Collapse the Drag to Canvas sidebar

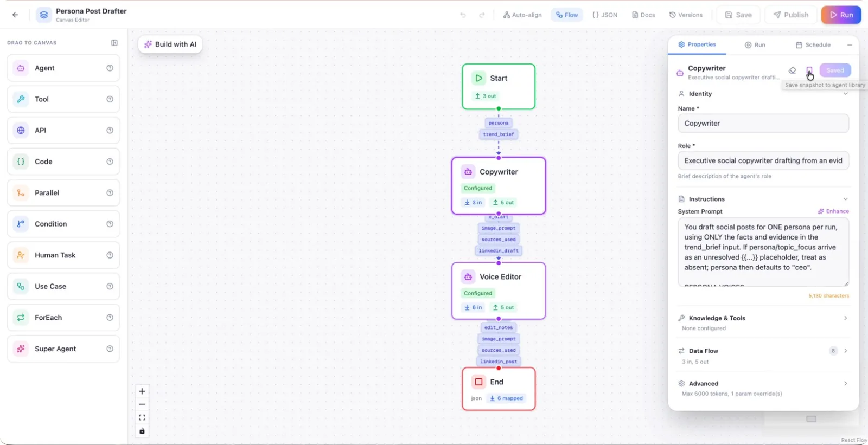tap(114, 43)
